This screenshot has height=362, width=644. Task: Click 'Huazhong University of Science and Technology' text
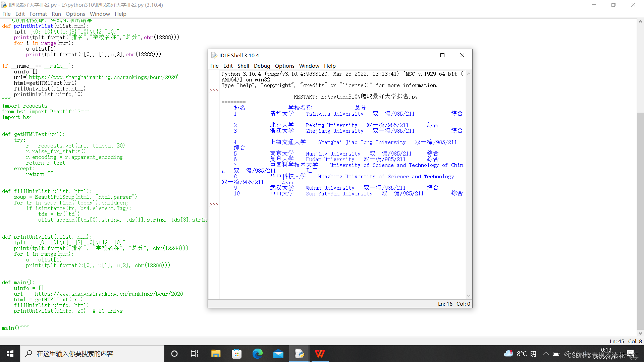click(386, 177)
